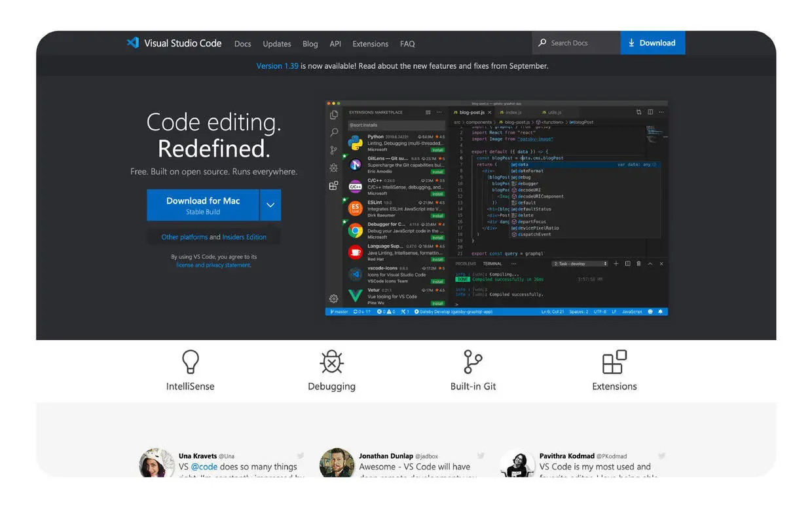Open the license and privacy statement link
The width and height of the screenshot is (812, 508).
pyautogui.click(x=213, y=265)
